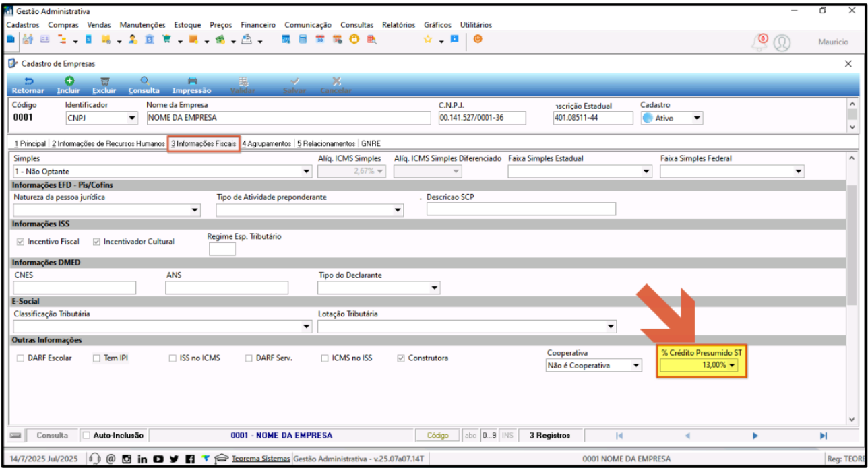This screenshot has height=468, width=868.
Task: Open the Relatórios menu
Action: (399, 25)
